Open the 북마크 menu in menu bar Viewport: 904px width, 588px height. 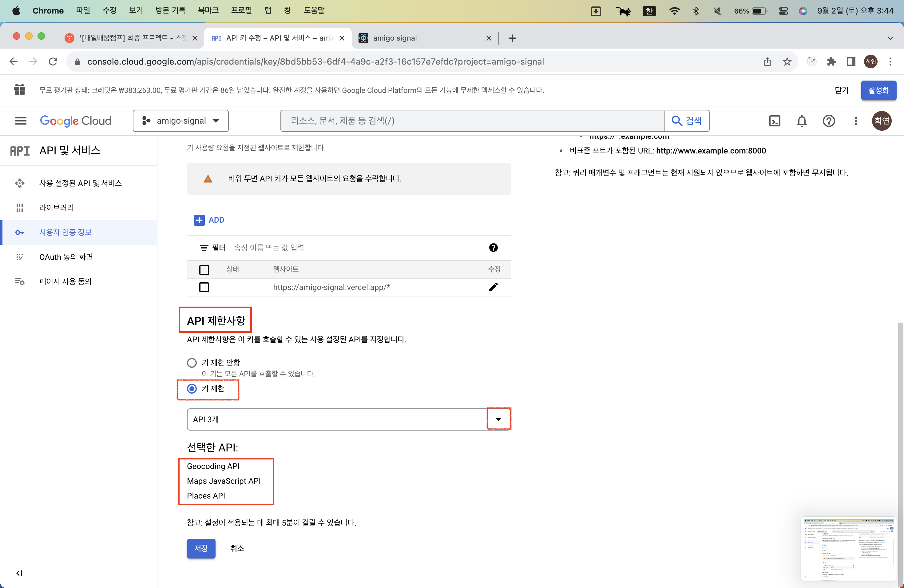(x=208, y=11)
